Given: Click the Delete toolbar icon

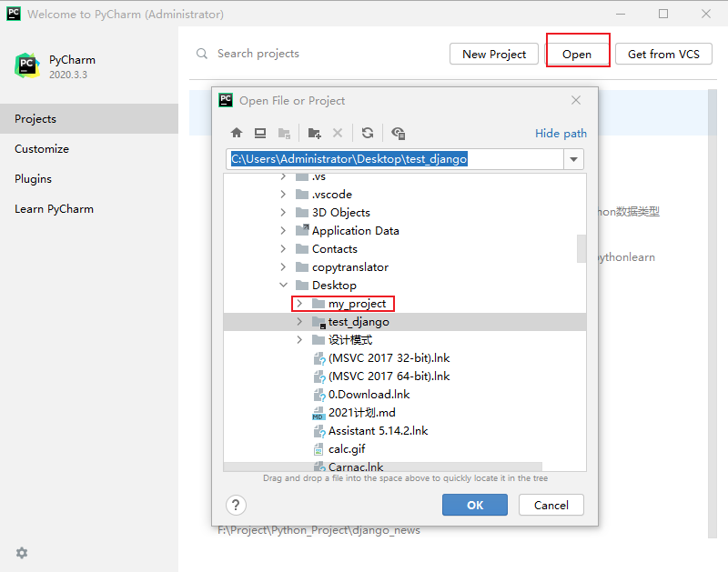Looking at the screenshot, I should (338, 133).
